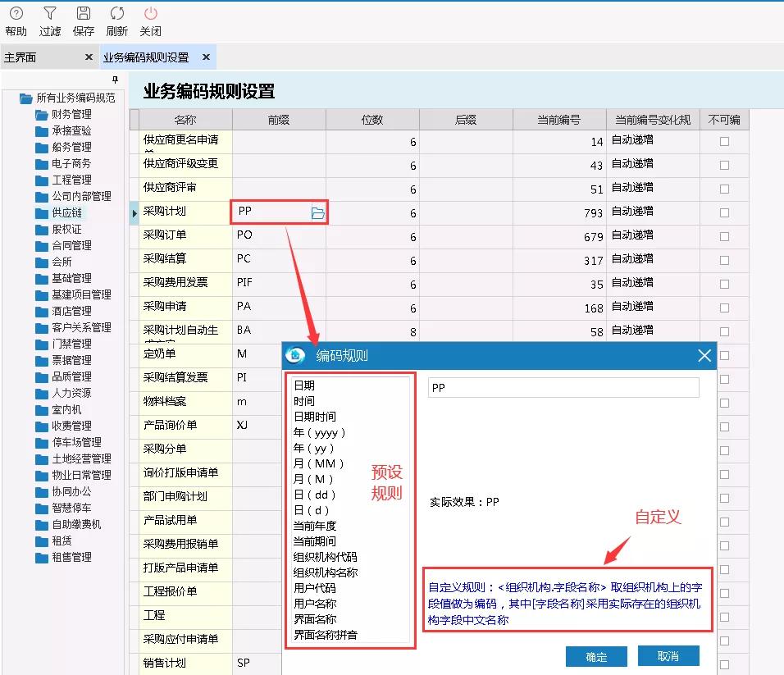Toggle the sidebar pin icon
Screen dimensions: 784x675
tap(116, 80)
